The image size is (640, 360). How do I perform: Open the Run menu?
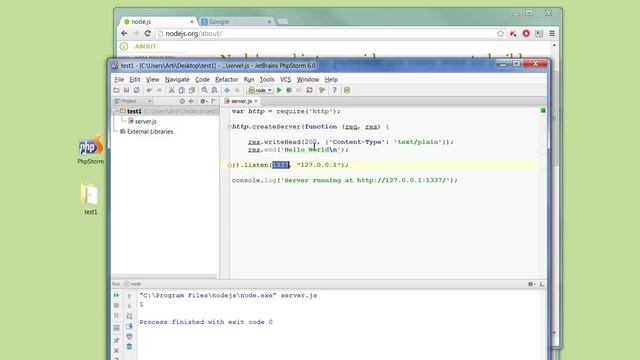pos(249,80)
